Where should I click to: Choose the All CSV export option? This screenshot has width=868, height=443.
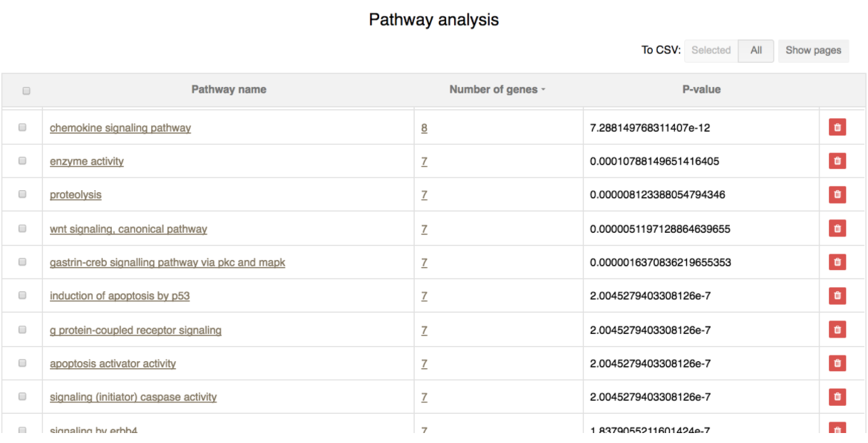(x=756, y=51)
